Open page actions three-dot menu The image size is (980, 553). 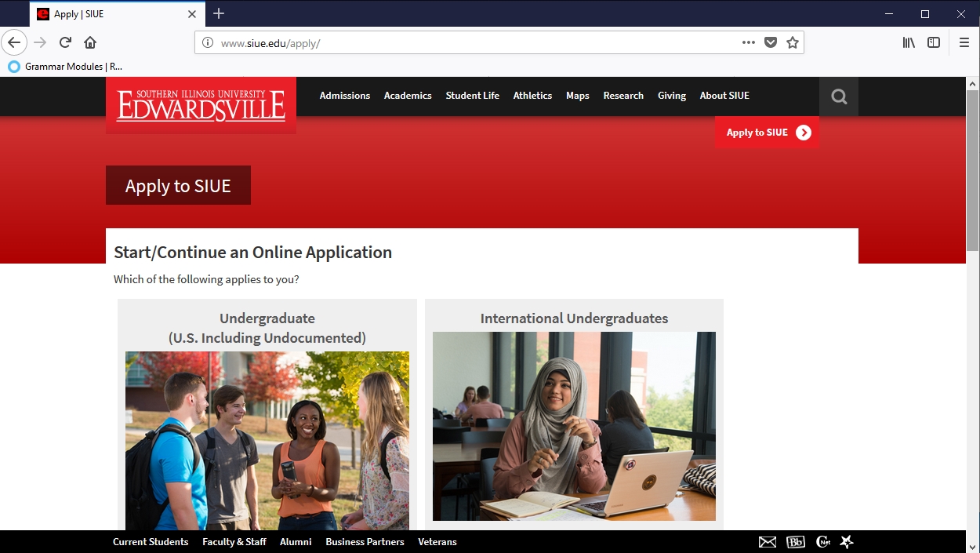click(x=748, y=42)
